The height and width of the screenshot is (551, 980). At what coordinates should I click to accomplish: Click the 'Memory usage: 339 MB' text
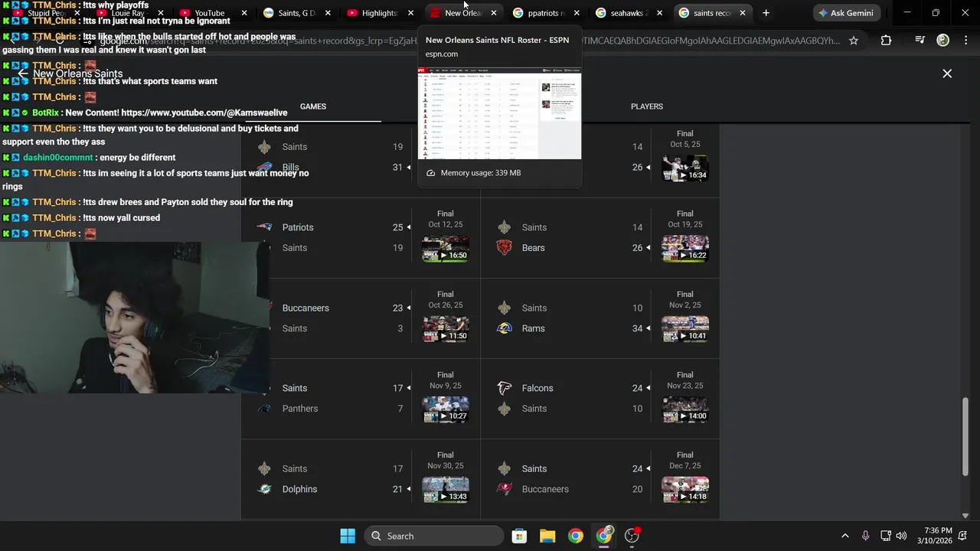[x=481, y=173]
